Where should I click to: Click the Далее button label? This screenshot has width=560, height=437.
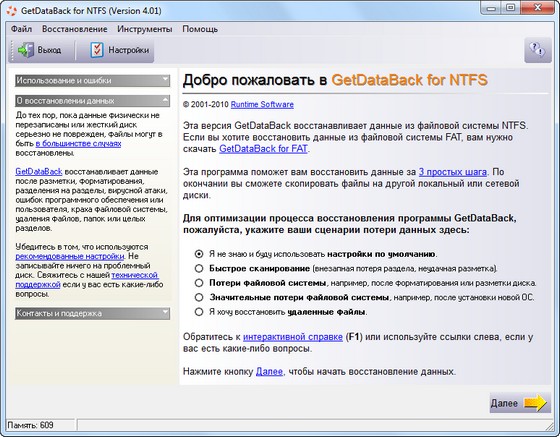504,403
